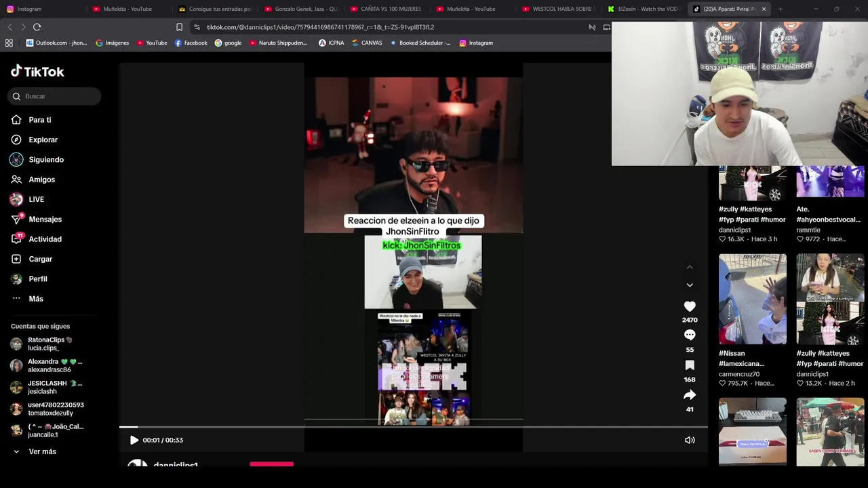Open danniclips1 video posted Hace 2 h
The image size is (868, 488).
tap(830, 299)
